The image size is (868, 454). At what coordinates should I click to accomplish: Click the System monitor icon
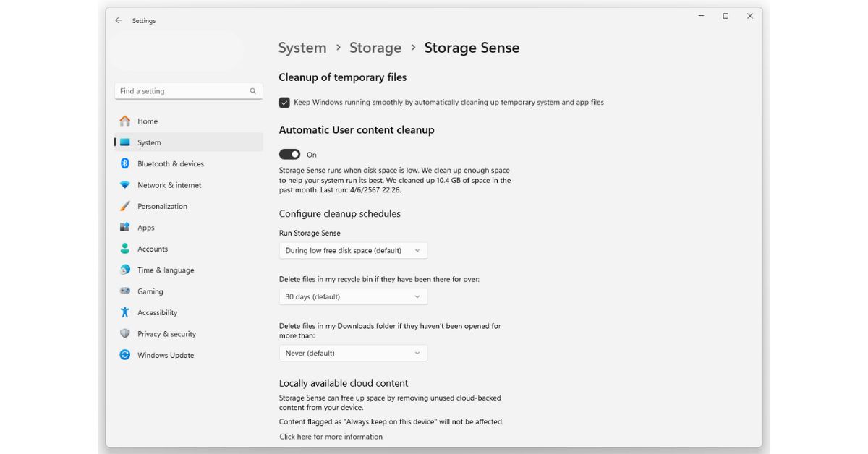point(125,142)
